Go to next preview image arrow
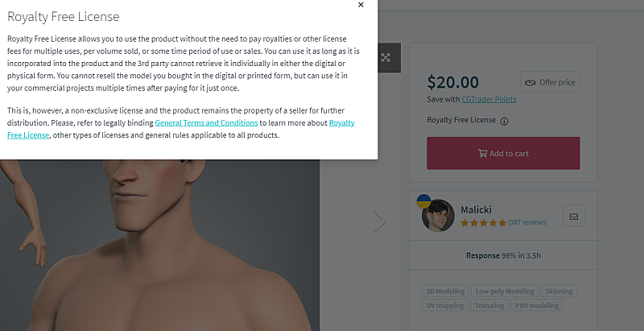The width and height of the screenshot is (644, 331). click(x=380, y=221)
